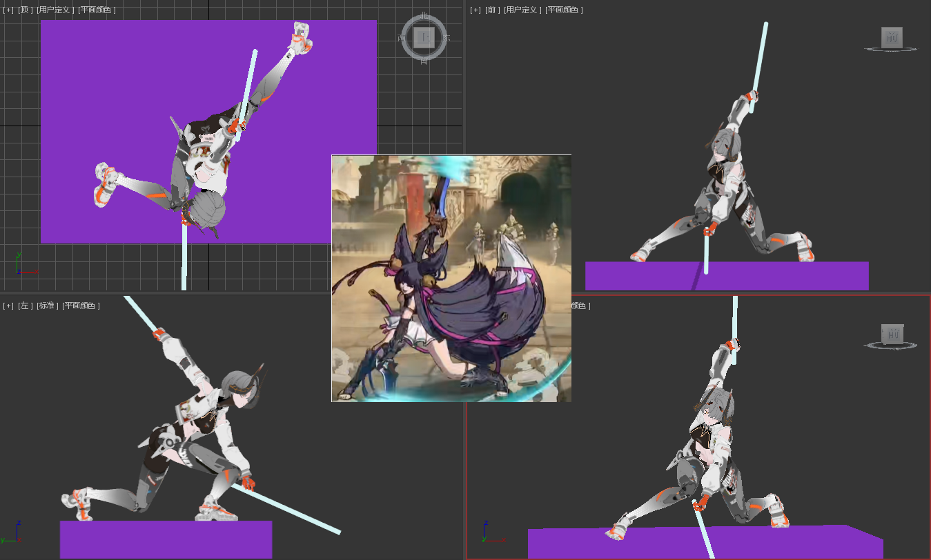Viewport: 931px width, 560px height.
Task: Open the [左] point-of-view menu
Action: pos(26,306)
